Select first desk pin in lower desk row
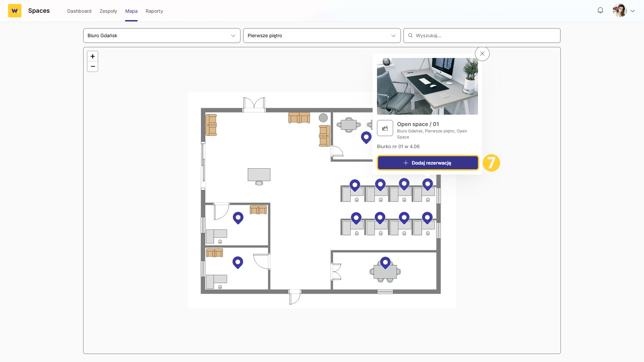Image resolution: width=644 pixels, height=362 pixels. click(356, 219)
